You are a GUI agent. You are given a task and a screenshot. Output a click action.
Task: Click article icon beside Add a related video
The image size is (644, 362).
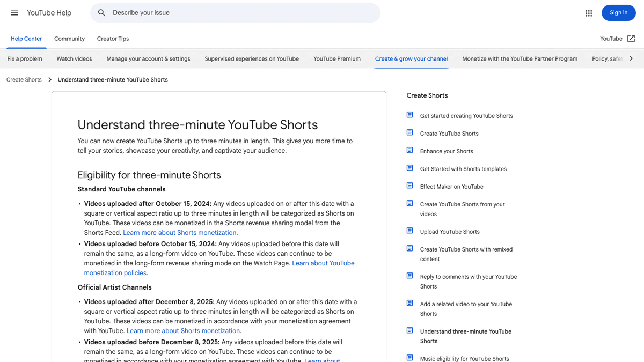tap(410, 303)
